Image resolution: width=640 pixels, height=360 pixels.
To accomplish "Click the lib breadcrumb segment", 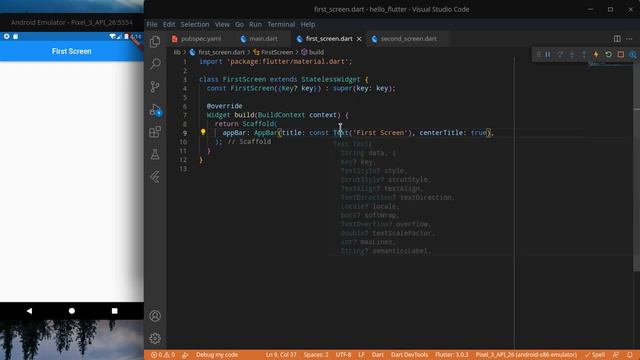I will [177, 52].
